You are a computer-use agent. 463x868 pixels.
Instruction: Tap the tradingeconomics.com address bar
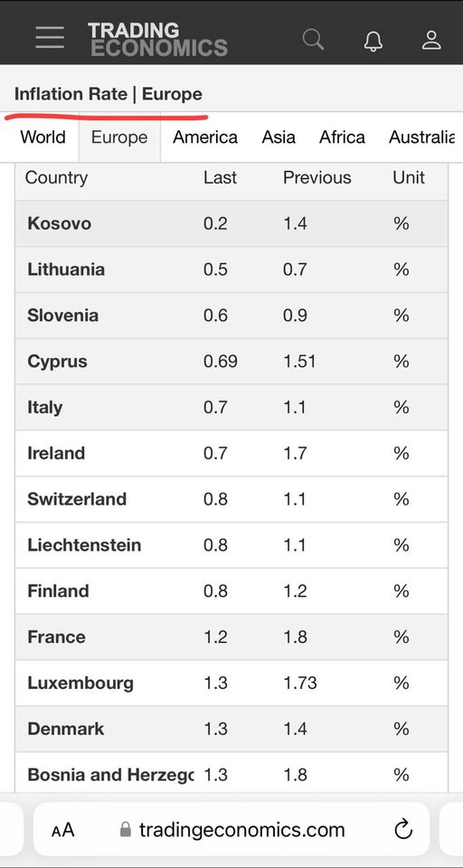pyautogui.click(x=231, y=830)
